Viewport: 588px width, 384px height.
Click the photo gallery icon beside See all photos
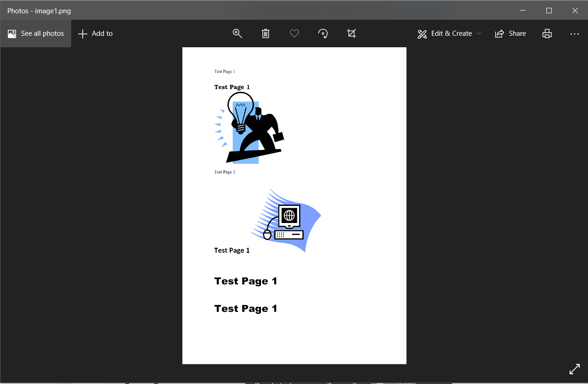[11, 33]
